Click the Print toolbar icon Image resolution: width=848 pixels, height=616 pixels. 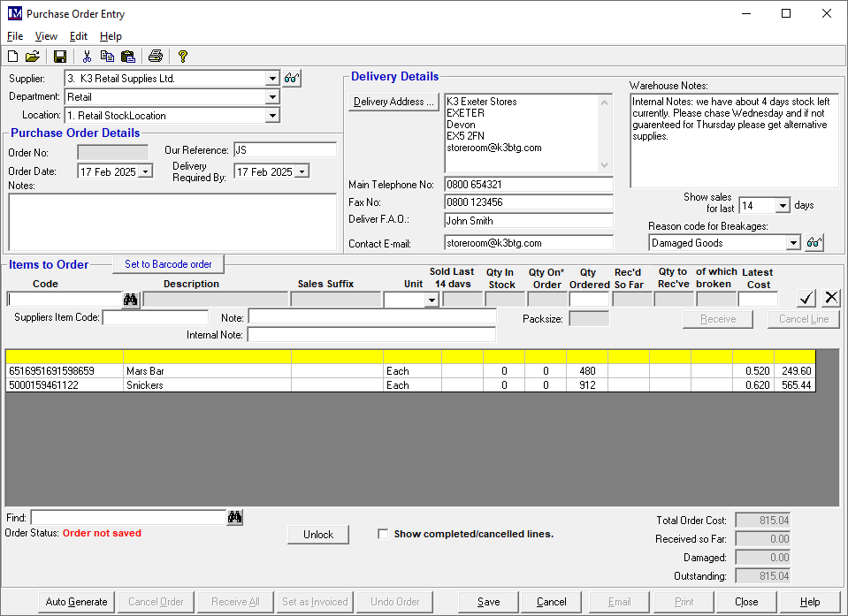click(x=156, y=57)
